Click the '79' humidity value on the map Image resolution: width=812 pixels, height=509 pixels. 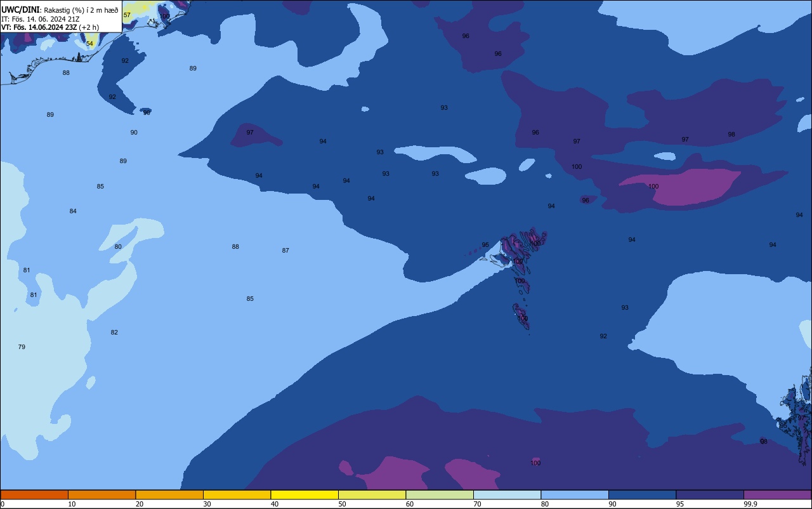[x=22, y=347]
